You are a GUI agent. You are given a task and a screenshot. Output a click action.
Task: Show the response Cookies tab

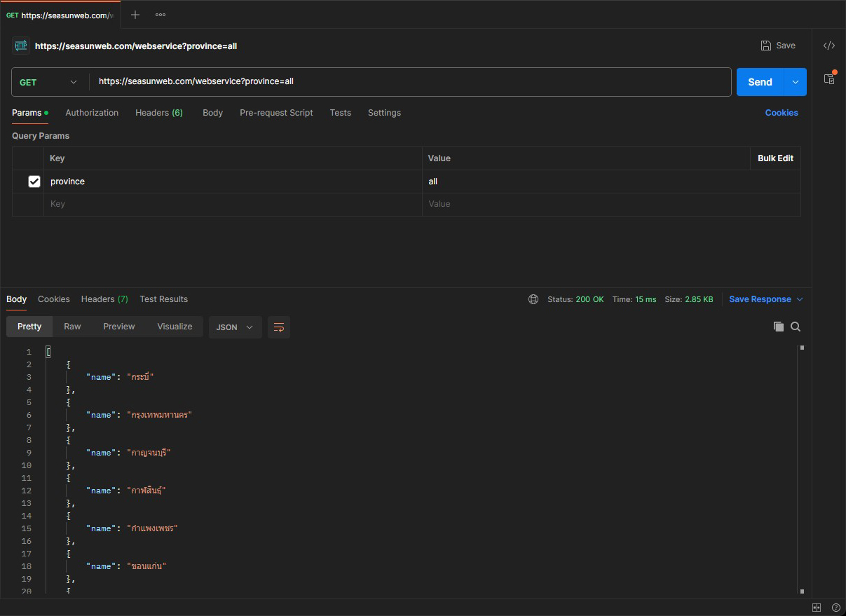(54, 299)
